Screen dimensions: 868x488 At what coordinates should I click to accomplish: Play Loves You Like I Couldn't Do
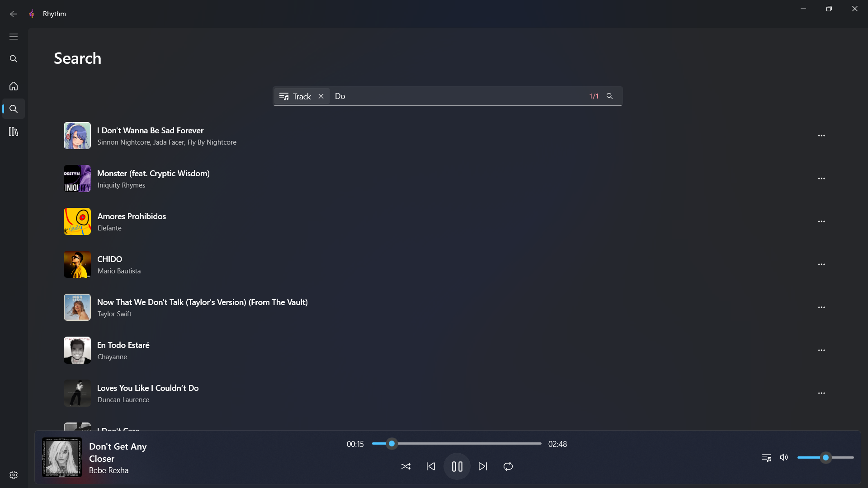click(x=148, y=388)
